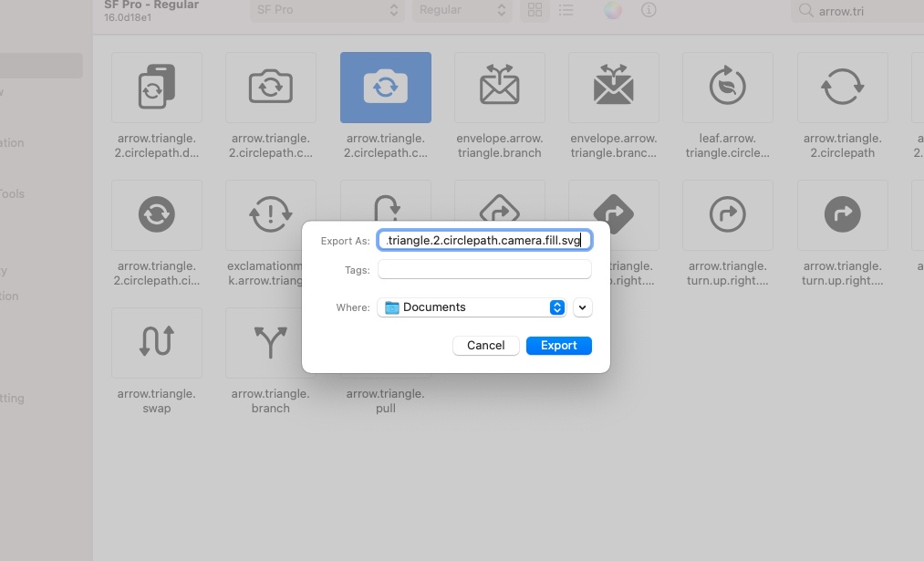Select the turn.up.right circle fill symbol

(x=843, y=215)
